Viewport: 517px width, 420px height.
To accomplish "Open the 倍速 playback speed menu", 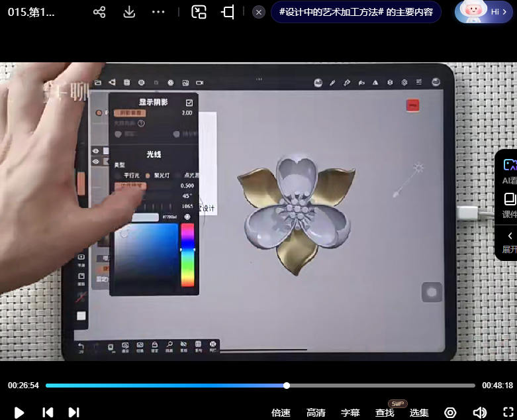I will [281, 413].
